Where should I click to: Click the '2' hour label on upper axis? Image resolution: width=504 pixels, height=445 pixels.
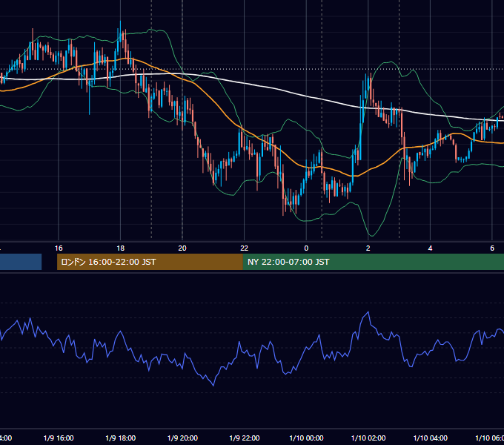point(368,248)
